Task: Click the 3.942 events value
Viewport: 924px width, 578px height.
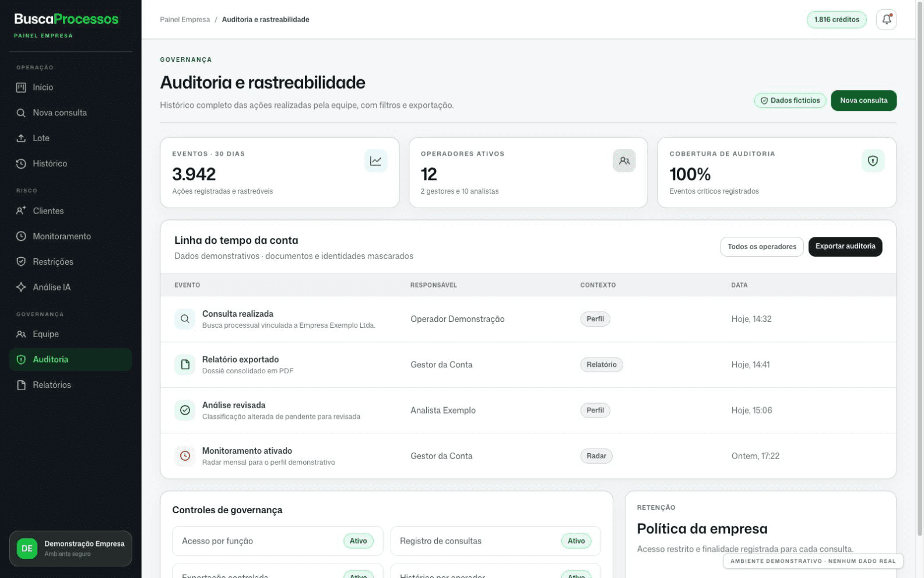Action: pos(194,174)
